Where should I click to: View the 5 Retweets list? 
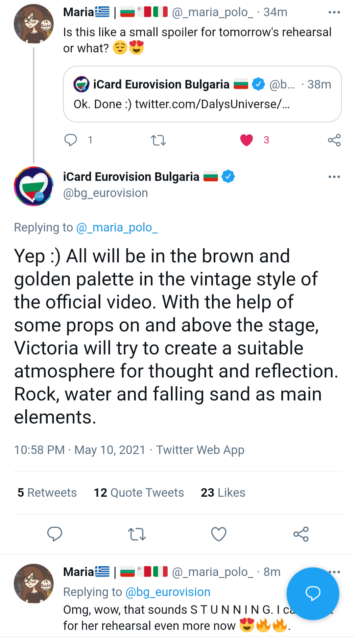click(47, 492)
